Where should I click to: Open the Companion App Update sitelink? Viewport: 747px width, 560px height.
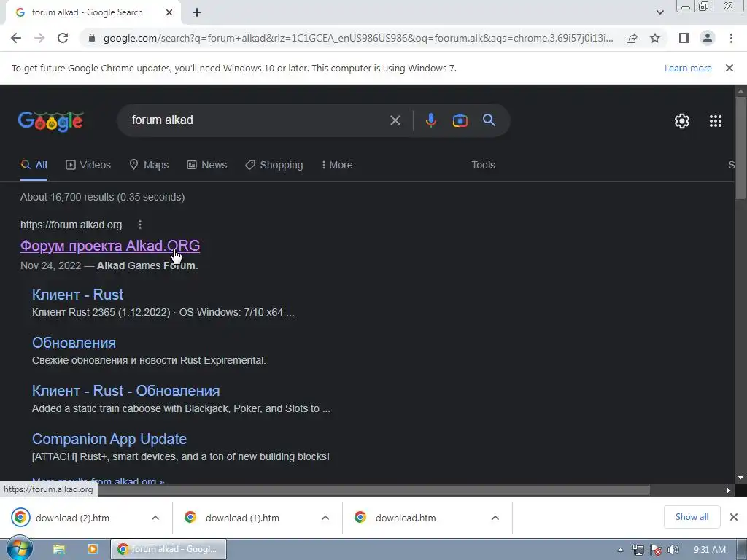pos(109,439)
